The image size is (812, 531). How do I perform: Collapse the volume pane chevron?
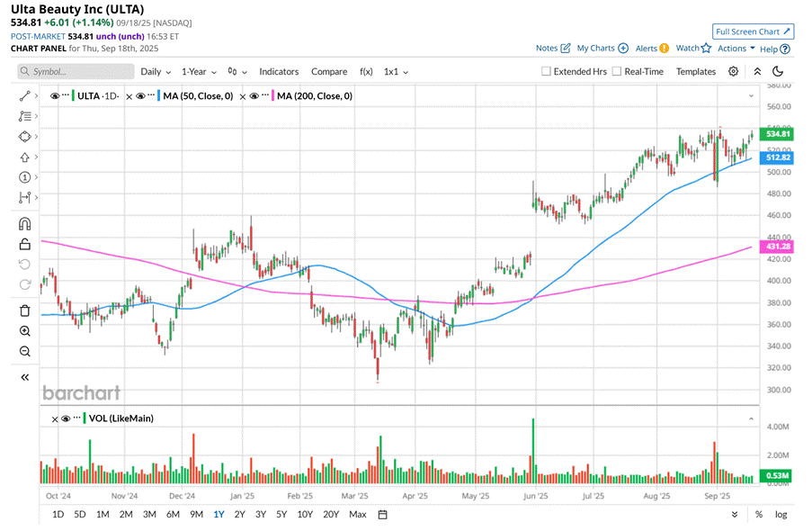(x=751, y=418)
